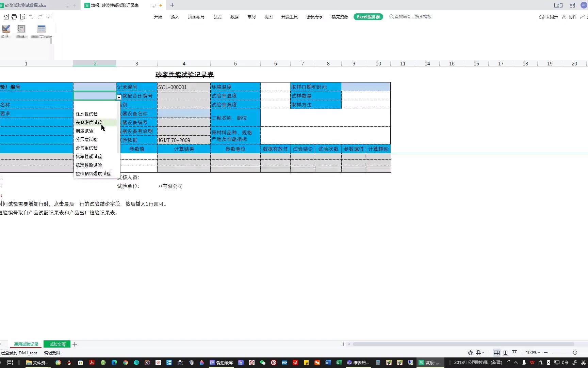This screenshot has height=368, width=588.
Task: Switch to the 开发工具 ribbon tab
Action: pyautogui.click(x=289, y=17)
